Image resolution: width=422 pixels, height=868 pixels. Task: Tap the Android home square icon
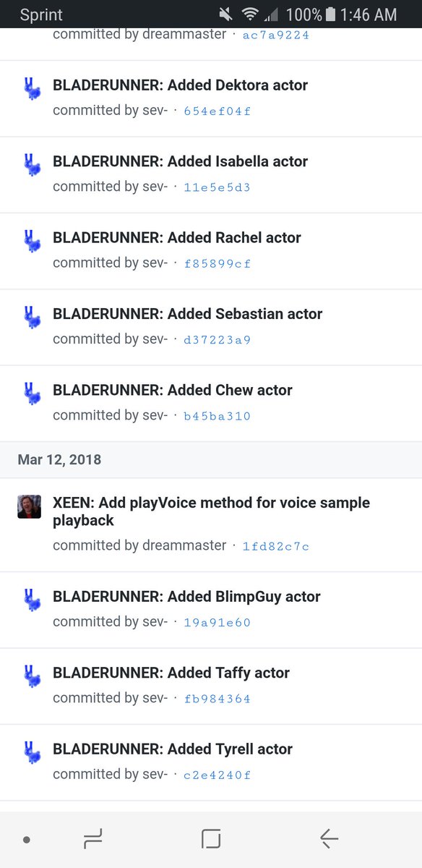[x=211, y=839]
